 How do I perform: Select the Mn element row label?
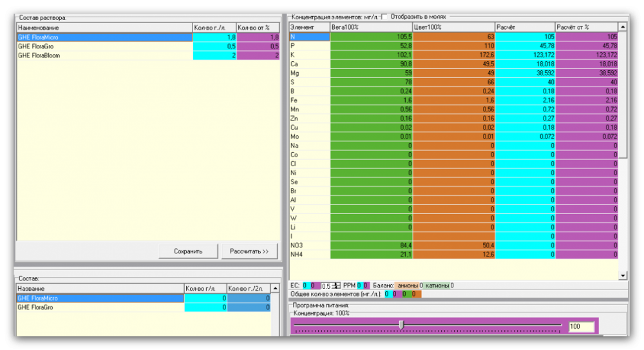point(310,110)
